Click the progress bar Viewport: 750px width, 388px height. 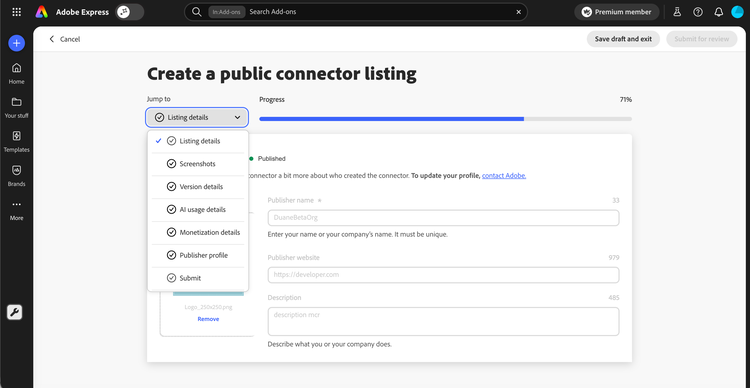(x=445, y=119)
